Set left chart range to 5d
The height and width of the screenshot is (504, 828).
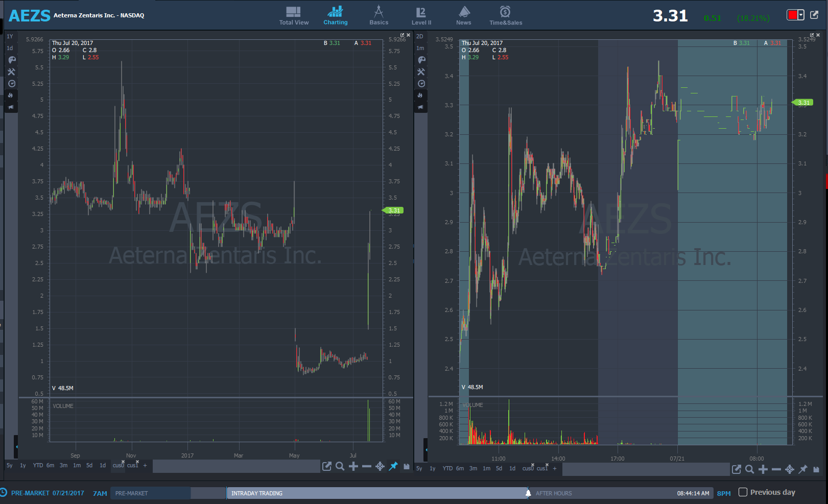coord(89,466)
